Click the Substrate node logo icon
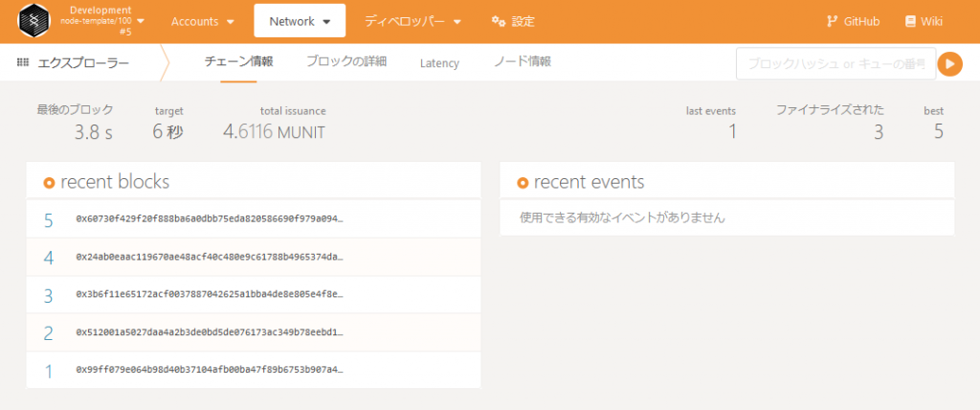 35,21
